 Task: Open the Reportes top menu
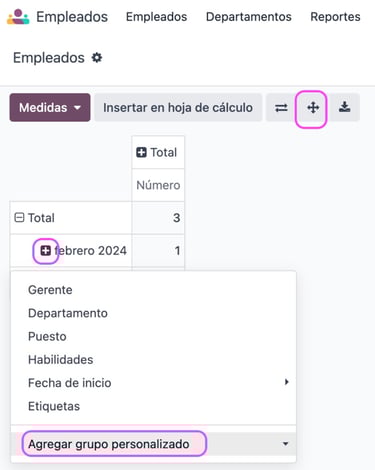[335, 17]
